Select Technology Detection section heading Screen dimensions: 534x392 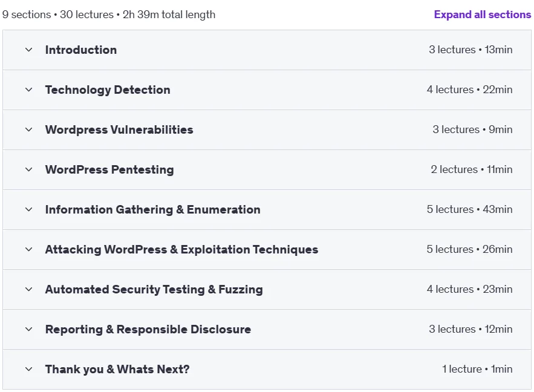(108, 90)
